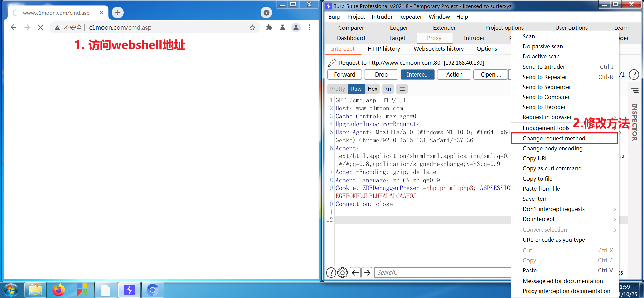Click the browser back arrow
Image resolution: width=644 pixels, height=298 pixels.
[13, 28]
